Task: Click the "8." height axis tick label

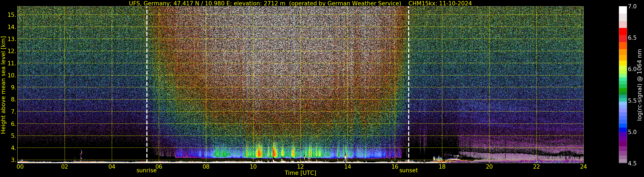Action: [13, 99]
